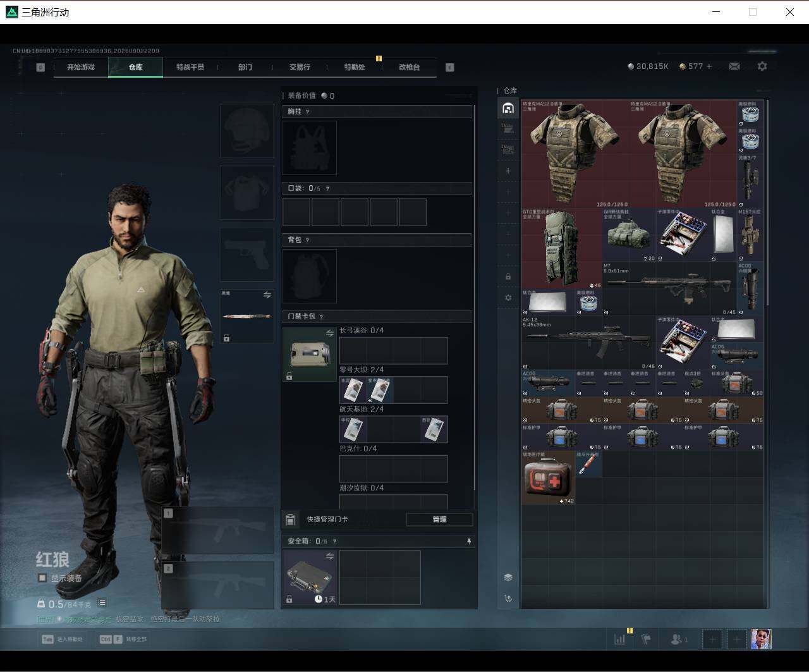The width and height of the screenshot is (809, 672).
Task: Swap the safe box case
Action: pos(329,556)
